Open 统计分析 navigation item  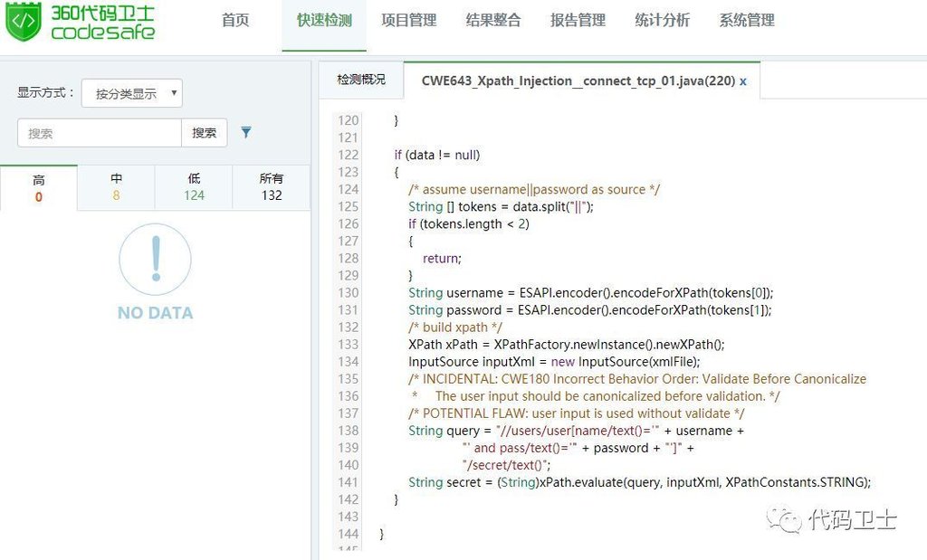click(662, 21)
